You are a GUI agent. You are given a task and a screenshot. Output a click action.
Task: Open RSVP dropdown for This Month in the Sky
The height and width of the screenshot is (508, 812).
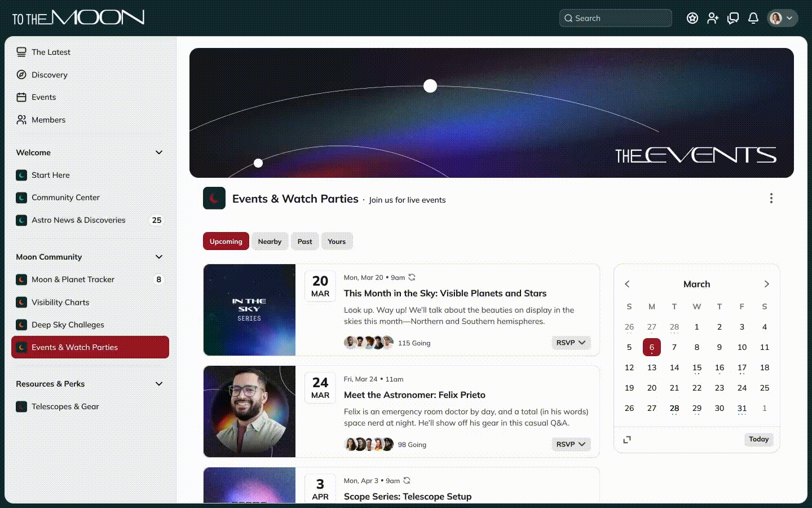[571, 343]
